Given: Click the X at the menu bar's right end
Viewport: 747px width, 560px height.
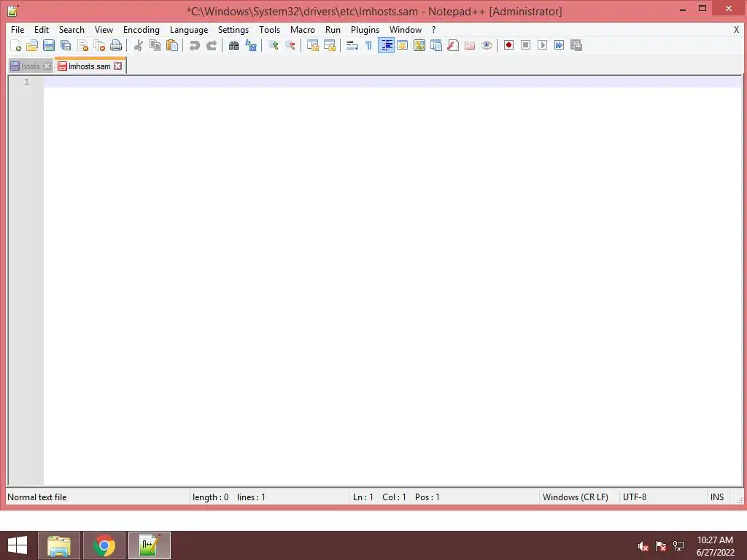Looking at the screenshot, I should coord(736,29).
